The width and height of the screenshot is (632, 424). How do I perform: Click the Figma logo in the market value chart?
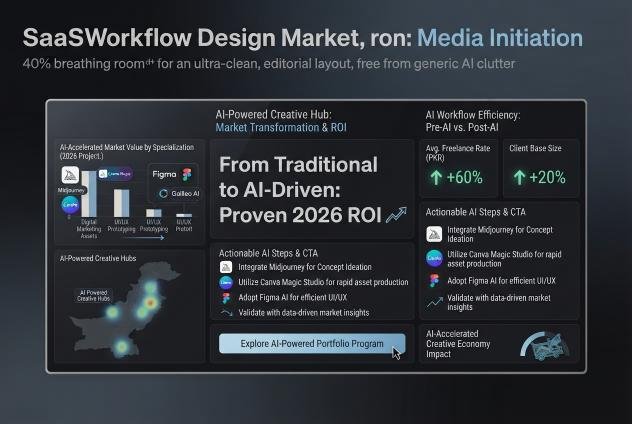[187, 175]
